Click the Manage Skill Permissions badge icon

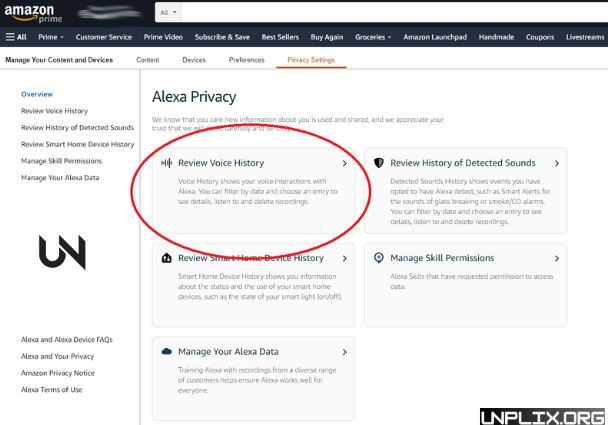pyautogui.click(x=379, y=258)
